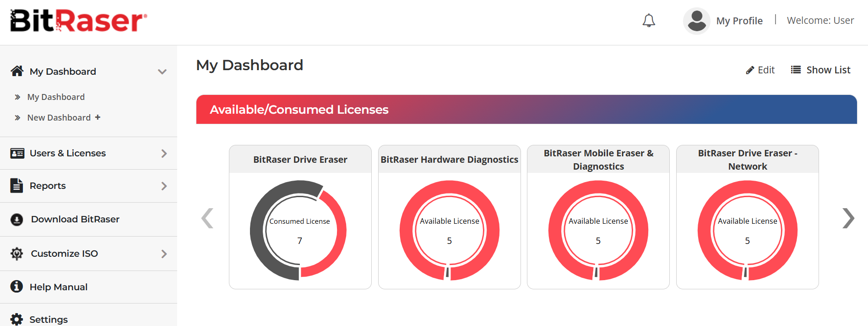Click the Show List icon
The height and width of the screenshot is (326, 868).
tap(796, 70)
